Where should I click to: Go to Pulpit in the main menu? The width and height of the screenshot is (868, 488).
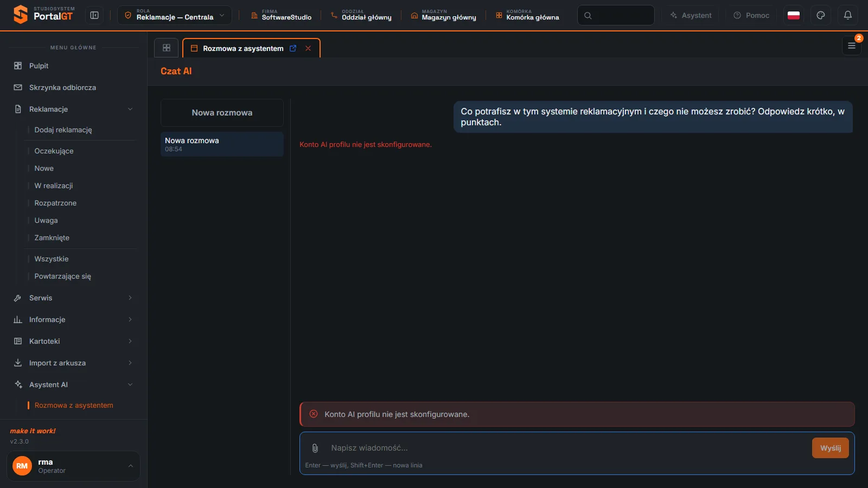(73, 66)
